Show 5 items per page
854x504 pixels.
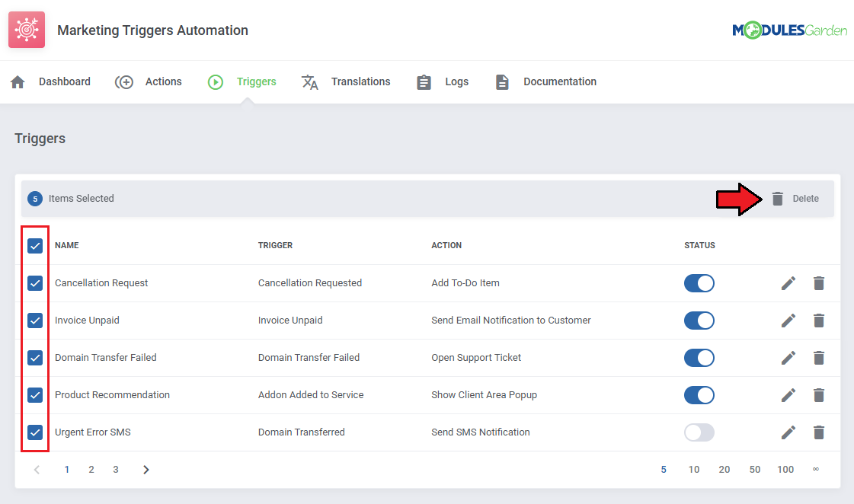(664, 470)
